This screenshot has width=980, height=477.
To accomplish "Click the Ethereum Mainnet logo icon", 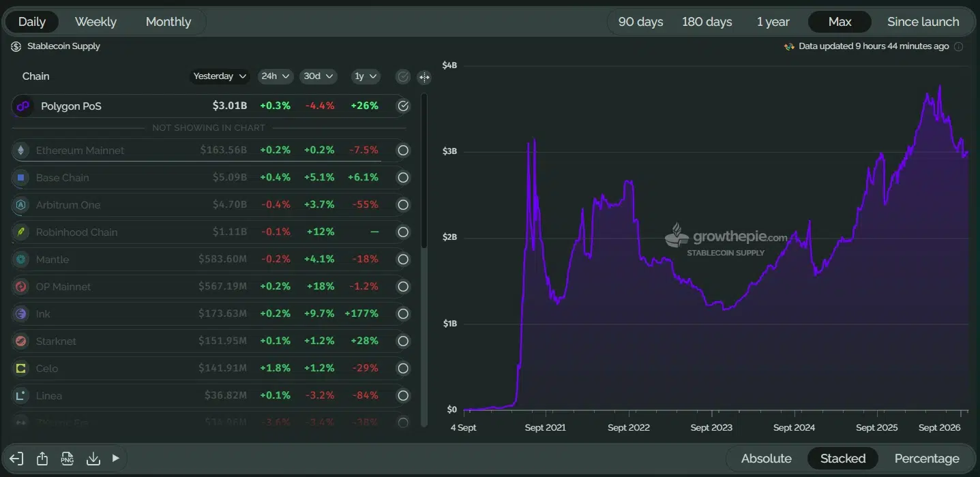I will tap(21, 151).
